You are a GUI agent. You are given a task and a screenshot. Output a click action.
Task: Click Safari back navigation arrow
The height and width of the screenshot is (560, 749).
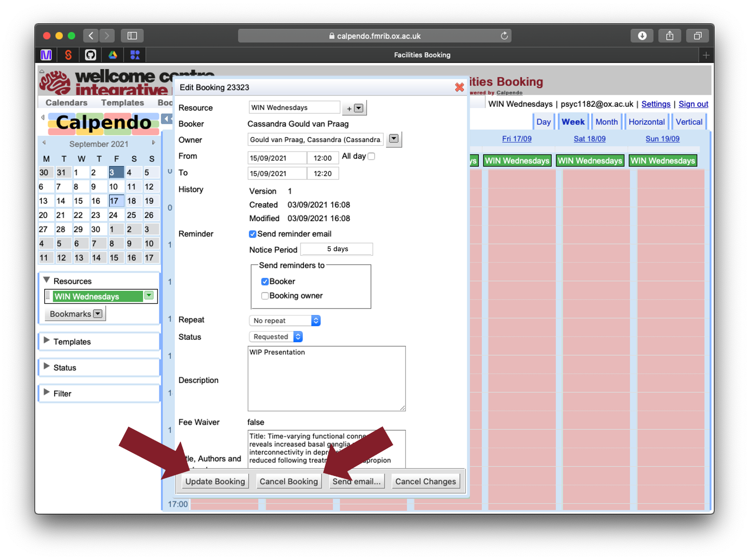[91, 36]
